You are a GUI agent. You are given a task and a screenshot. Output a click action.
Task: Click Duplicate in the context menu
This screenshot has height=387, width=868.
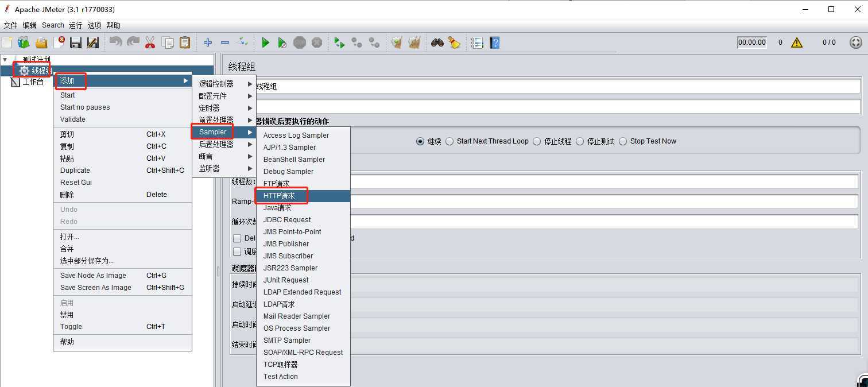click(122, 171)
